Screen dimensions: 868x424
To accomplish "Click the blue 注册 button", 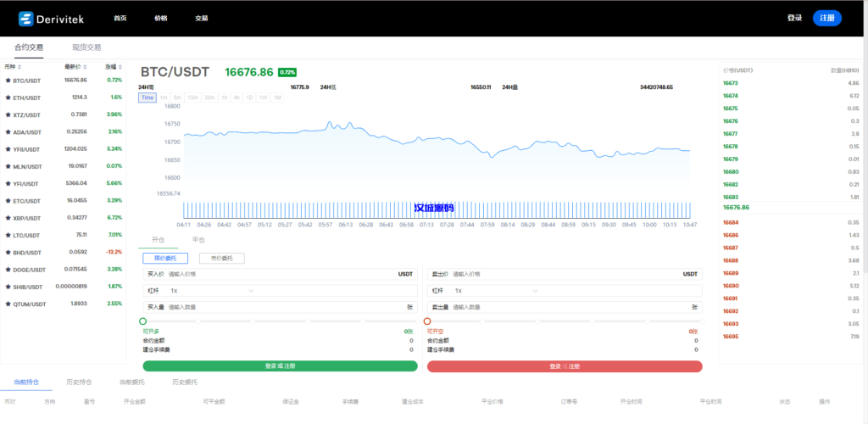I will [x=827, y=18].
